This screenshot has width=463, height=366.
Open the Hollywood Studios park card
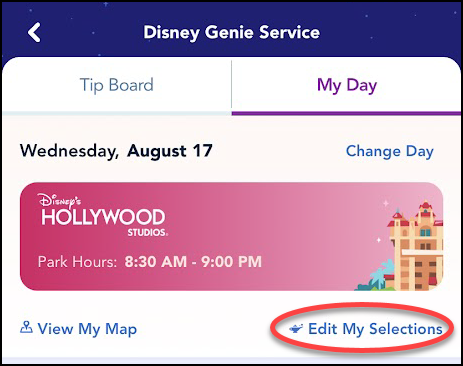(231, 236)
